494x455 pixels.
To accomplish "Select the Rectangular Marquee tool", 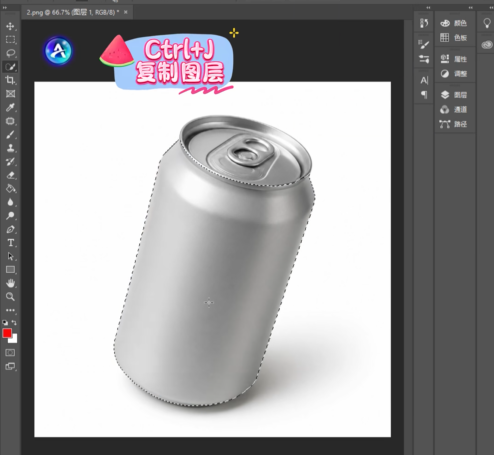I will coord(10,40).
